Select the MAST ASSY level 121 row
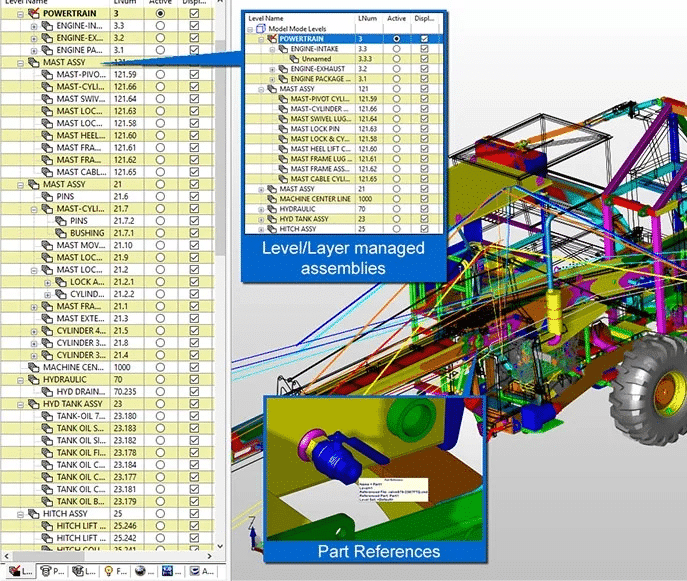 click(x=70, y=62)
